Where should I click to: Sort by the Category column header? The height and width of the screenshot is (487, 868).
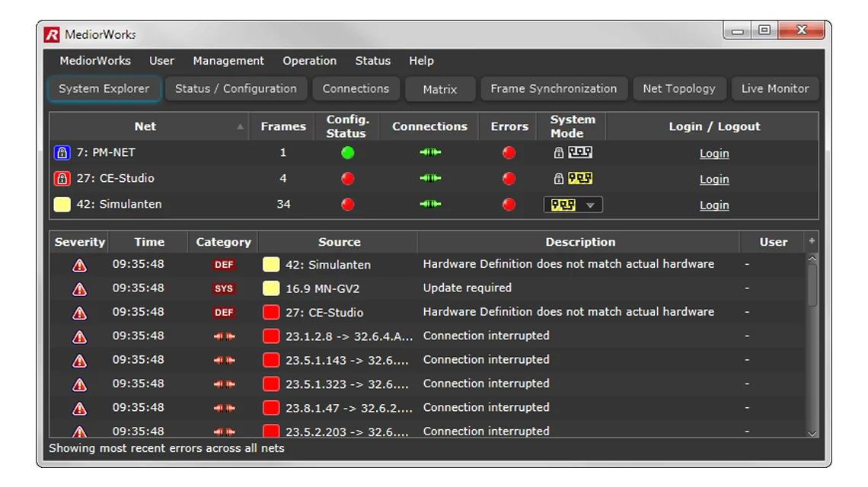coord(223,242)
